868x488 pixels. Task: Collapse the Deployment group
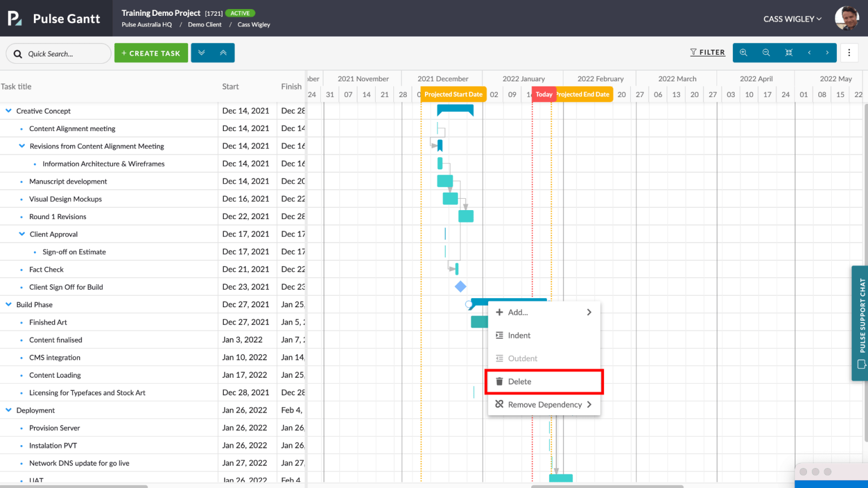point(8,410)
